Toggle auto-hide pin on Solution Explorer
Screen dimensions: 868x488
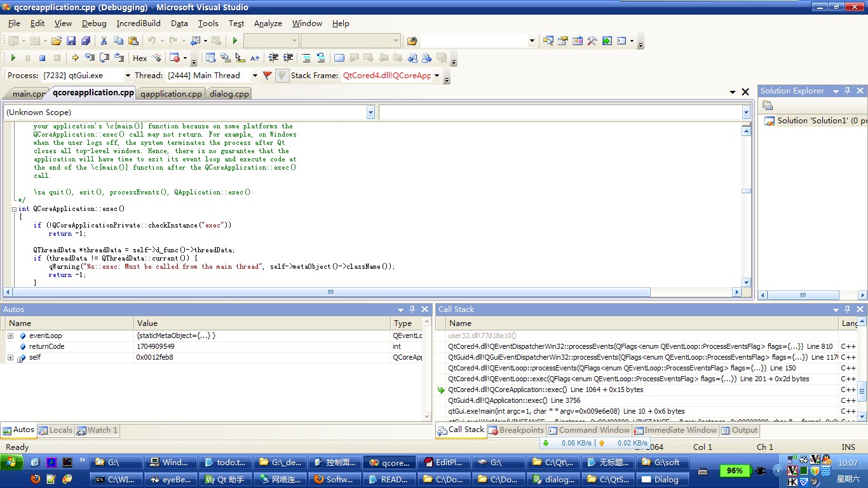(848, 91)
